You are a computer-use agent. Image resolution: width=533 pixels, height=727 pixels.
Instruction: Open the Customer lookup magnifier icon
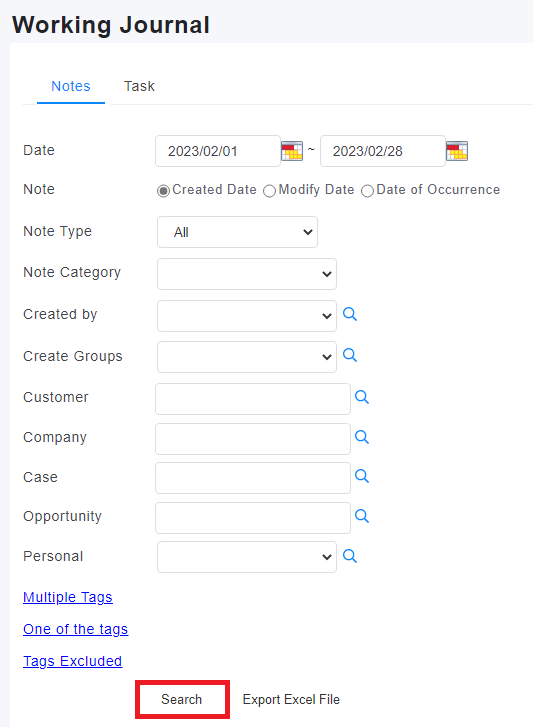point(362,397)
